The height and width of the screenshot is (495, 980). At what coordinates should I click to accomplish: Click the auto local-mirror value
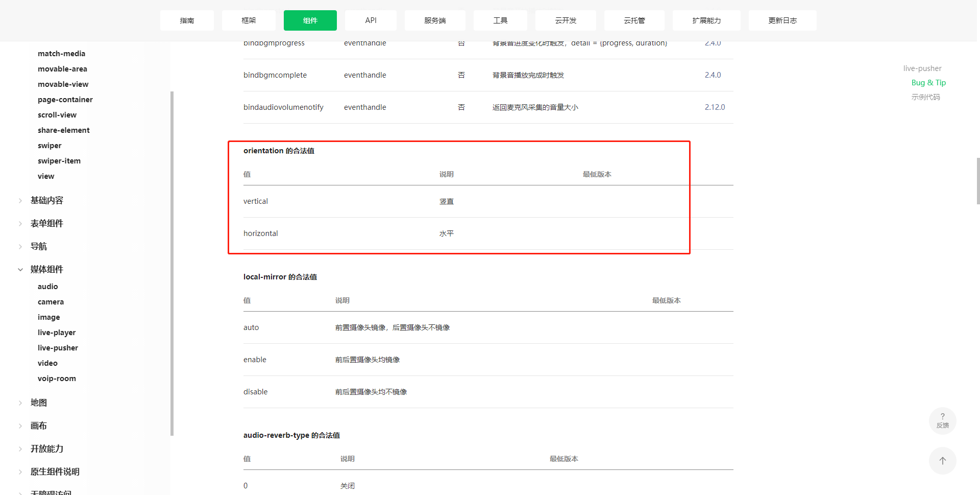[251, 327]
